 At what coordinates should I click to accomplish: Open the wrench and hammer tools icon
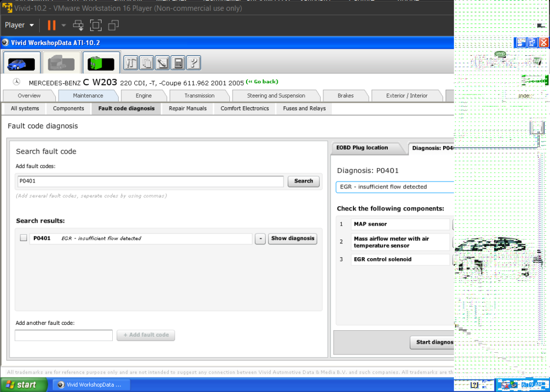tap(131, 63)
